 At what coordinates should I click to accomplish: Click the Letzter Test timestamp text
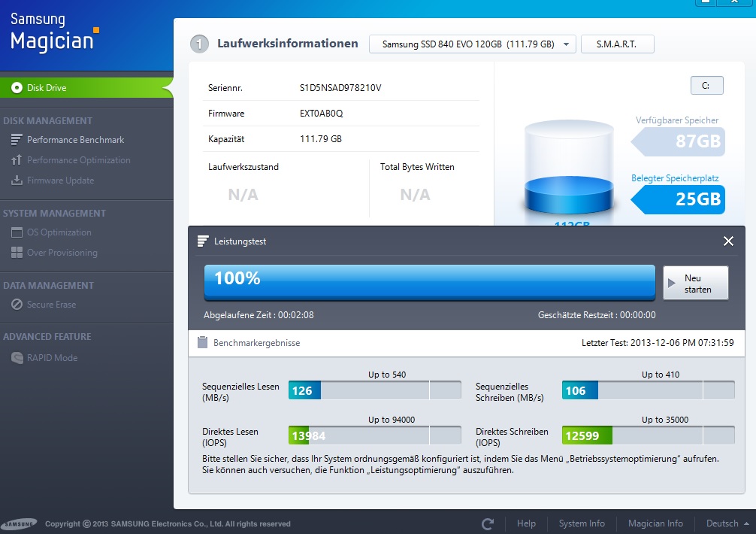[x=658, y=343]
